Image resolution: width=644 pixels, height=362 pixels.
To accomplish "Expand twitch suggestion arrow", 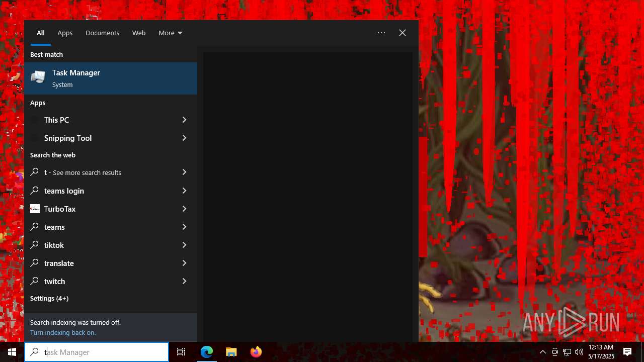I will [x=184, y=281].
